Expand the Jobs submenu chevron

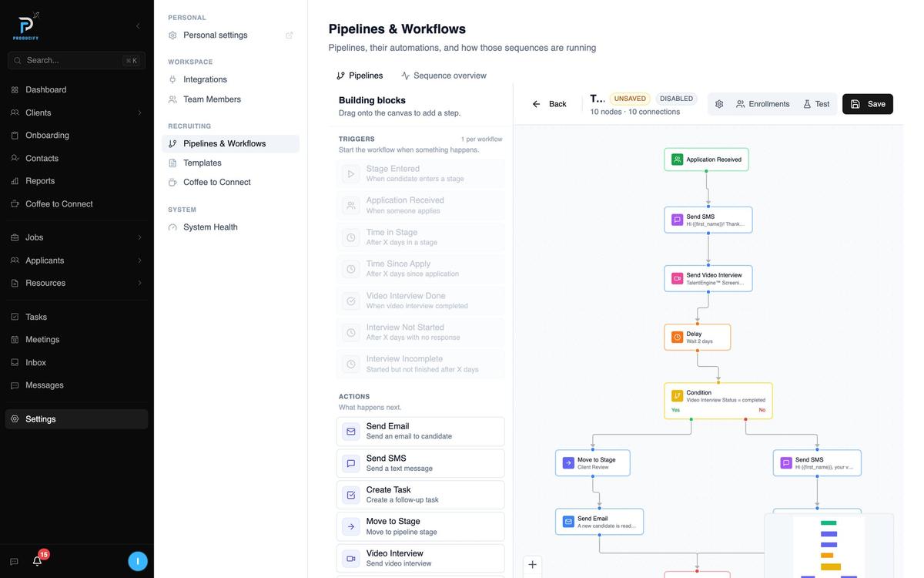139,237
